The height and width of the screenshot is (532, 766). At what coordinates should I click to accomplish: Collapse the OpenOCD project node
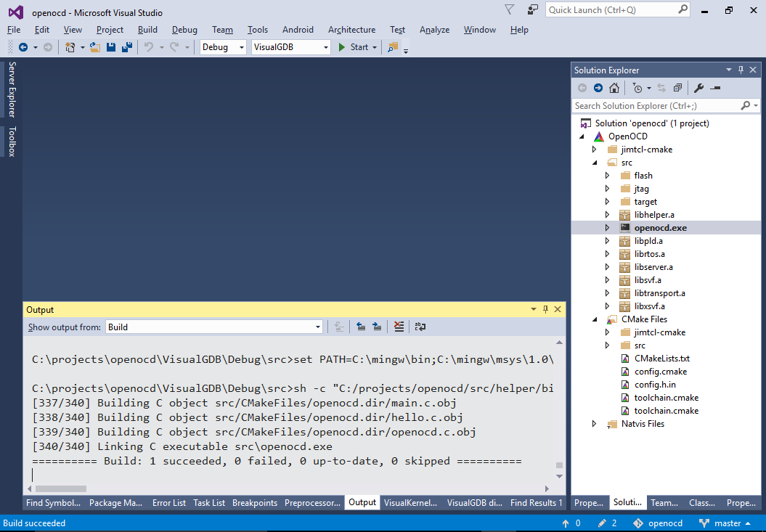pyautogui.click(x=582, y=136)
